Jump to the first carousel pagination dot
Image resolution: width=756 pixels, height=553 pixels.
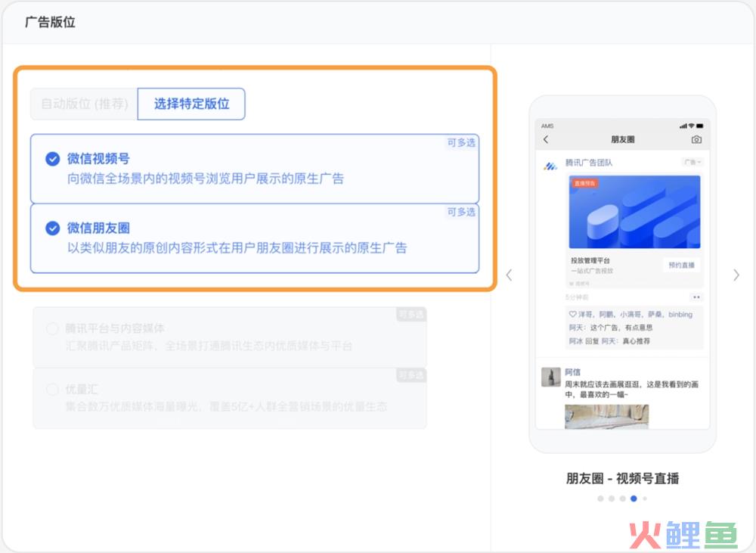(x=600, y=499)
